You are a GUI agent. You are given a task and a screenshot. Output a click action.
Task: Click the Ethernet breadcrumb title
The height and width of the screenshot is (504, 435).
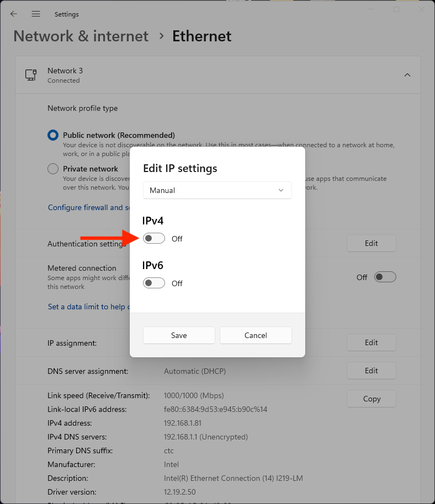point(201,36)
